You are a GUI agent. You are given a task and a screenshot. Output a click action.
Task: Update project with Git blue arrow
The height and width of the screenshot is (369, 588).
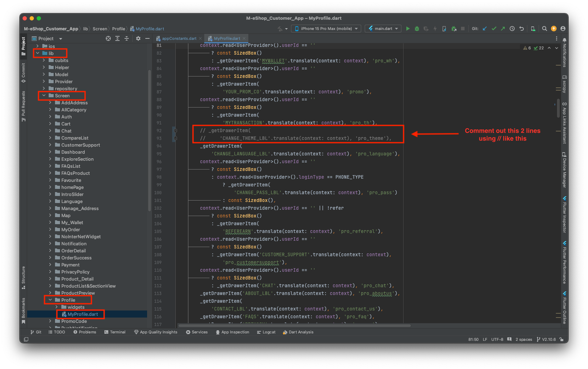tap(485, 29)
